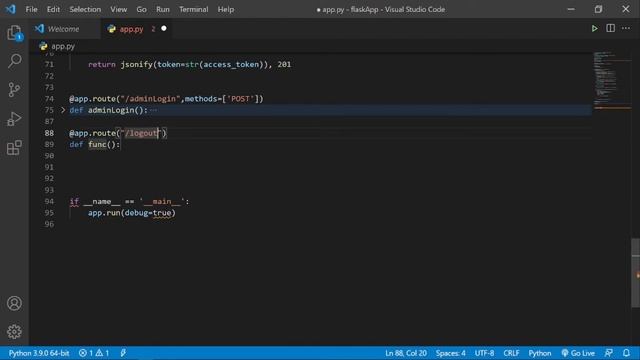Image resolution: width=640 pixels, height=360 pixels.
Task: Click the code minimap
Action: (611, 80)
